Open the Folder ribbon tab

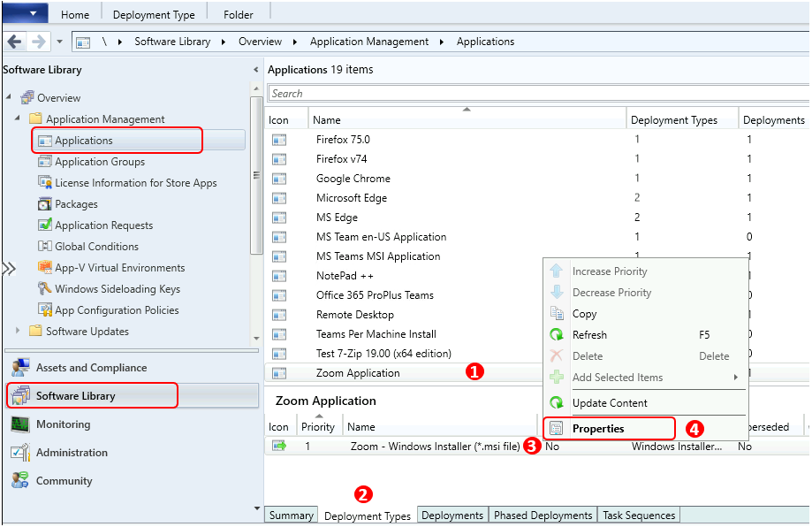click(x=239, y=15)
